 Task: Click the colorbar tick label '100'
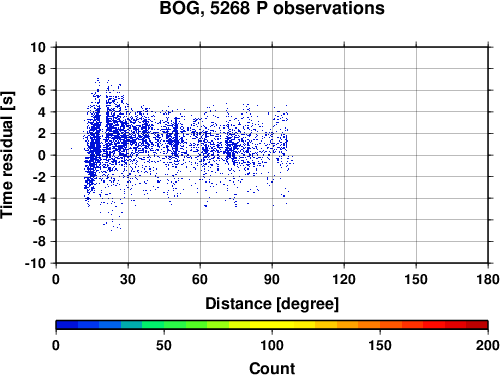coord(272,345)
